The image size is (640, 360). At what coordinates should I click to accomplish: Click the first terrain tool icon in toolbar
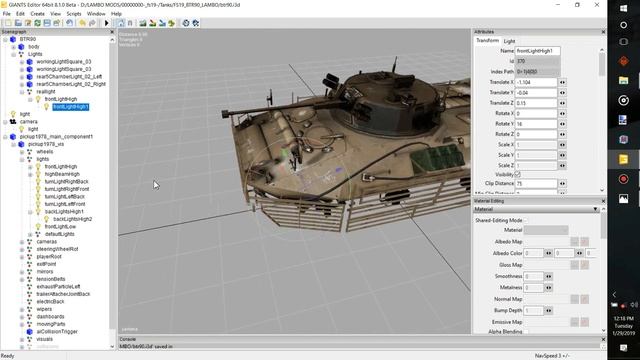[x=143, y=23]
